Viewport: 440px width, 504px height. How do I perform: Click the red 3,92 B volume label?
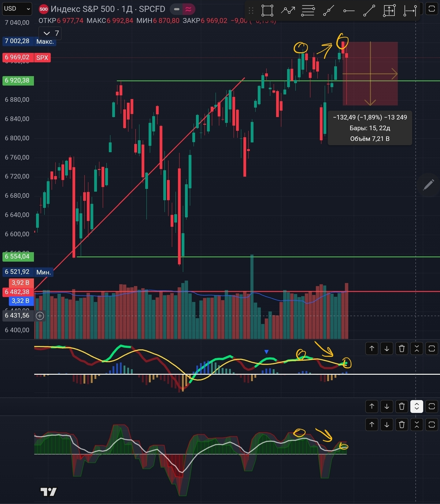[x=21, y=283]
